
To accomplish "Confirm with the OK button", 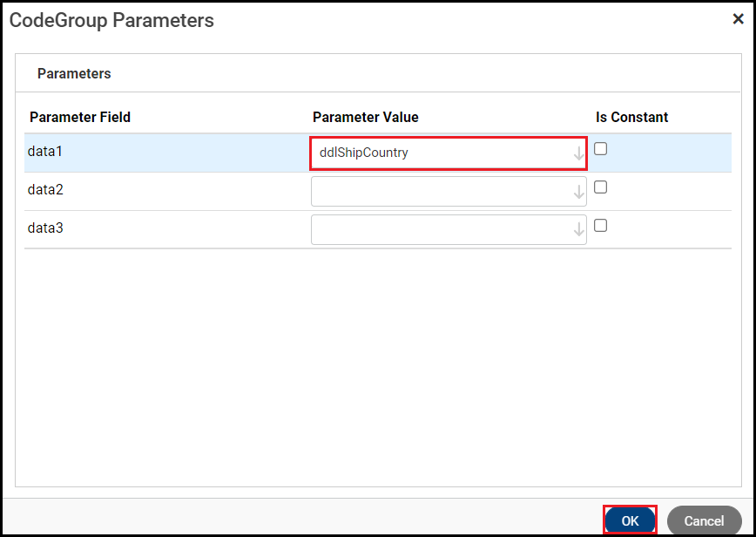I will (x=630, y=520).
